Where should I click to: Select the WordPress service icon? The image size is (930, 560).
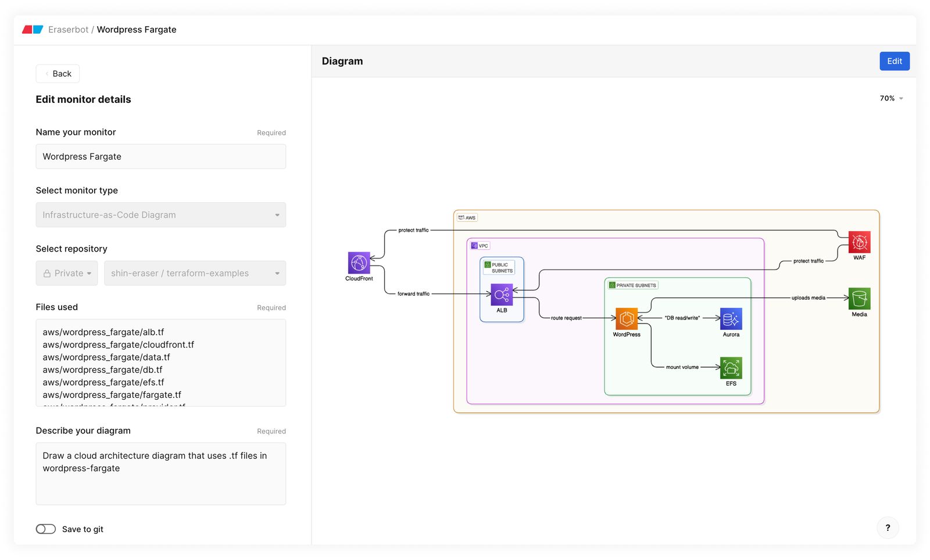(627, 319)
